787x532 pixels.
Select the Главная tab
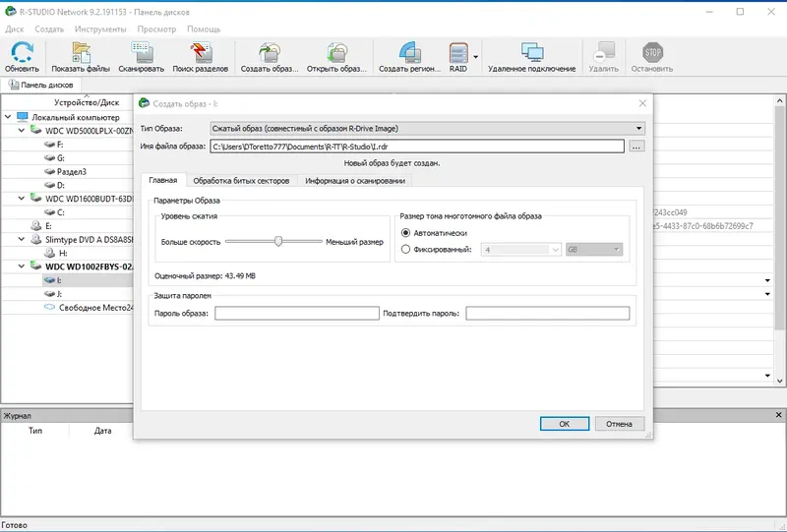[163, 180]
